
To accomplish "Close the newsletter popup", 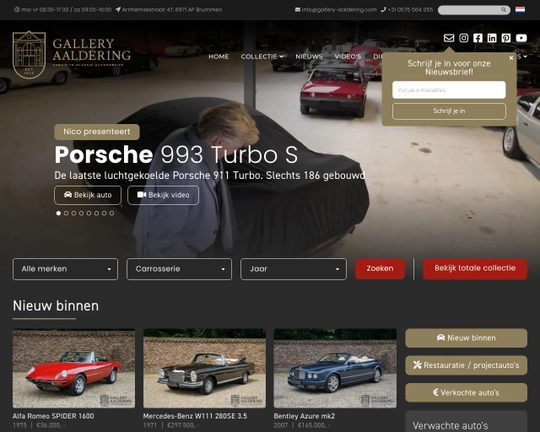I will point(511,58).
